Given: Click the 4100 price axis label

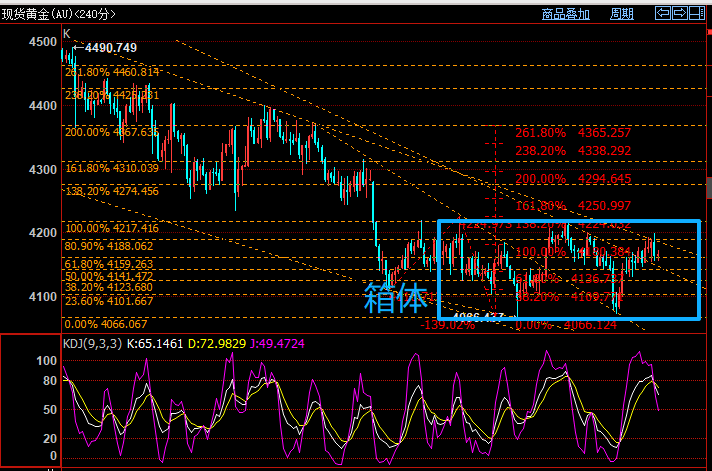Looking at the screenshot, I should [x=43, y=297].
